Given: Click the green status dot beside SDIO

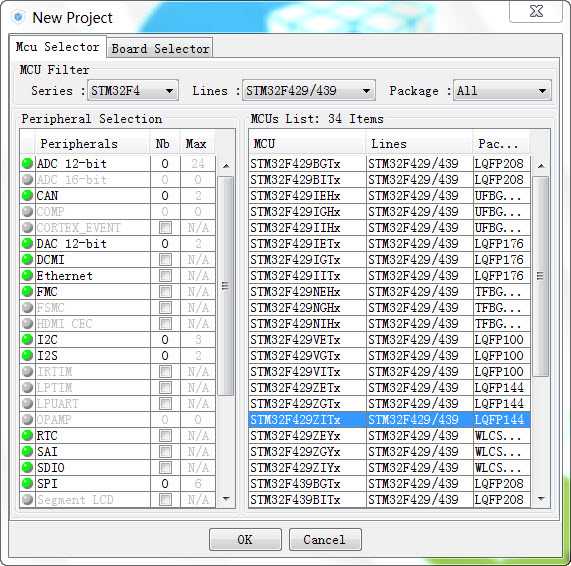Looking at the screenshot, I should (x=27, y=468).
